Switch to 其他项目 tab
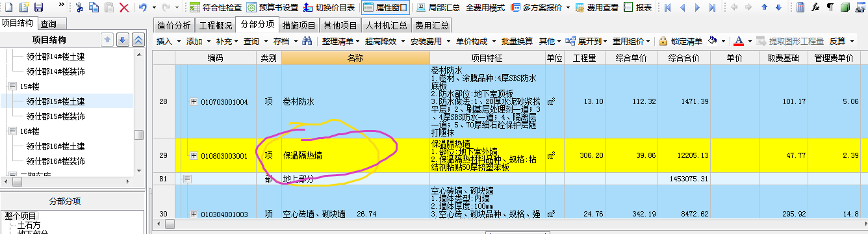This screenshot has width=868, height=234. click(340, 25)
